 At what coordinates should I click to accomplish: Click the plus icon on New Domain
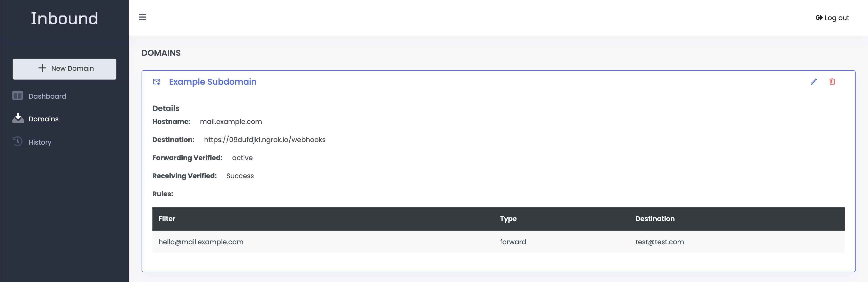42,68
